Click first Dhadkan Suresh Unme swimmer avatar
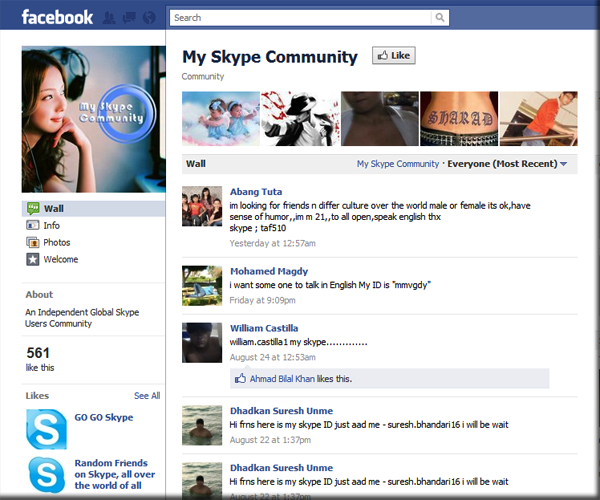Image resolution: width=600 pixels, height=500 pixels. pyautogui.click(x=202, y=425)
